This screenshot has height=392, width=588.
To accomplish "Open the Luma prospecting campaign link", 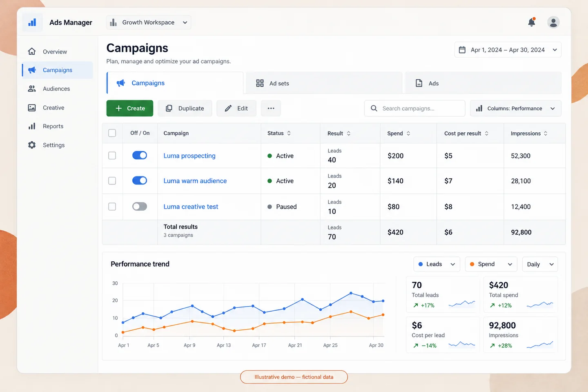I will click(x=189, y=156).
